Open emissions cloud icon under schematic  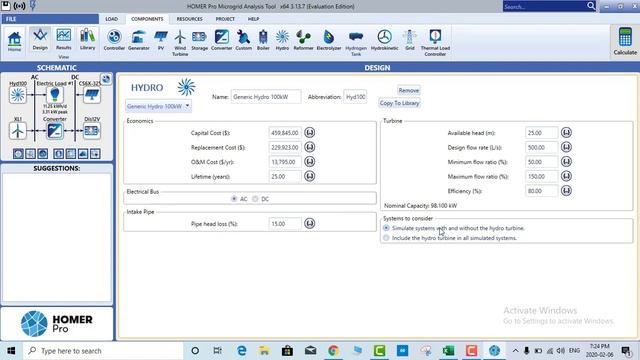click(83, 154)
